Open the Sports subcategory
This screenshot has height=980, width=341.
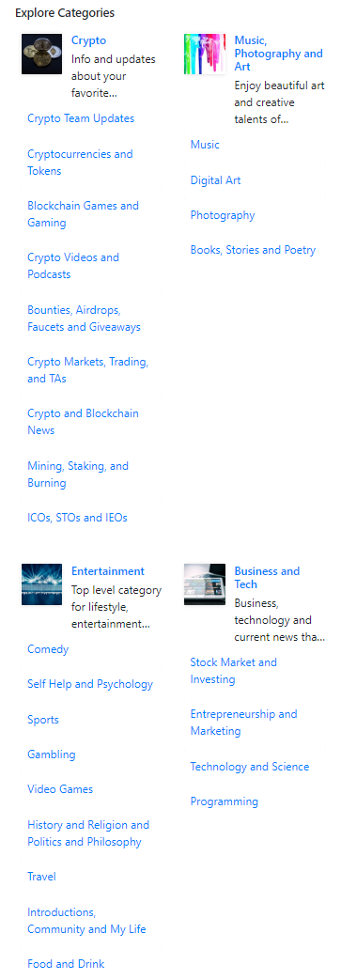43,720
